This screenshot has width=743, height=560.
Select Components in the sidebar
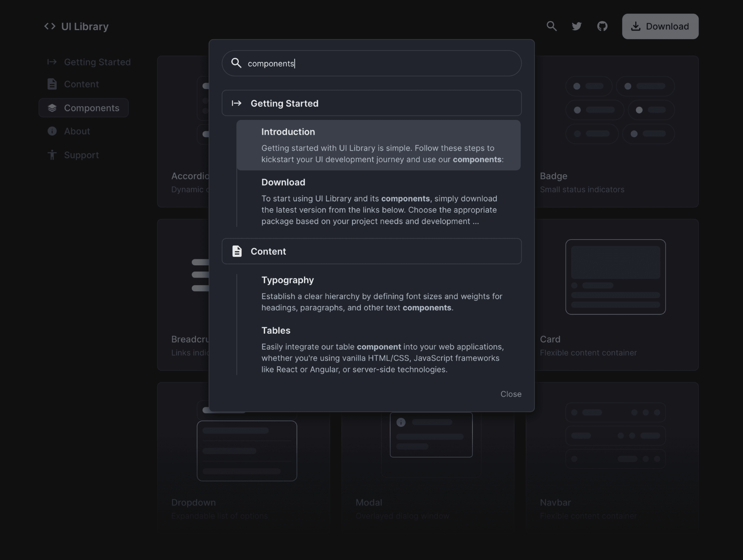click(x=84, y=108)
